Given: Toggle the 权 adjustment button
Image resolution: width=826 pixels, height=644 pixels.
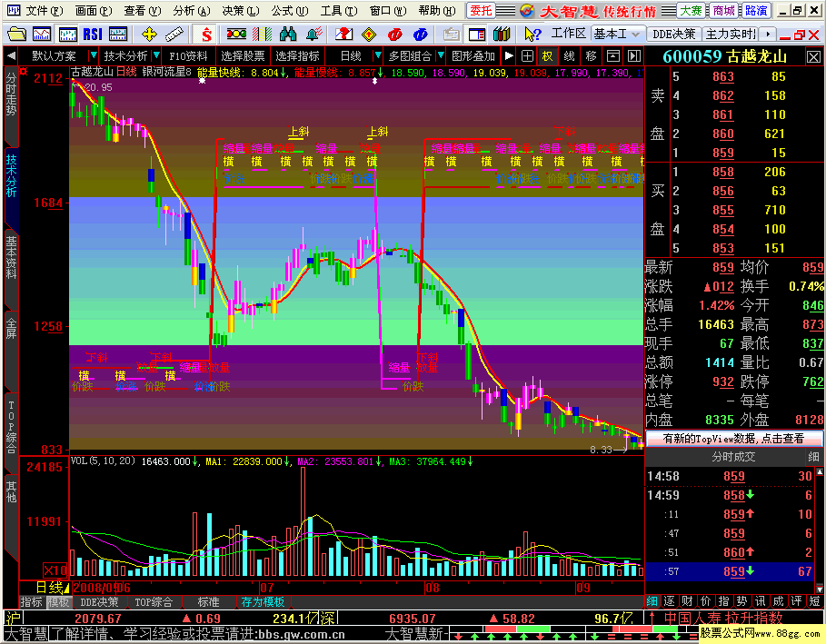Looking at the screenshot, I should pyautogui.click(x=548, y=55).
